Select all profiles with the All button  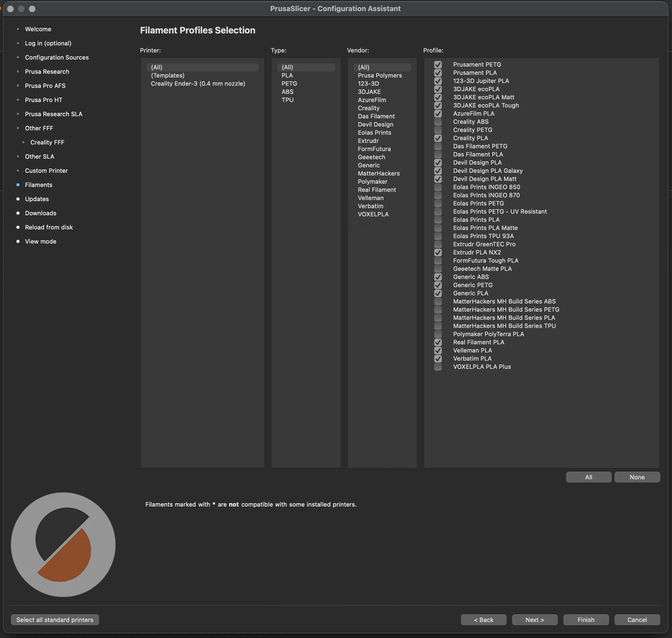coord(589,477)
